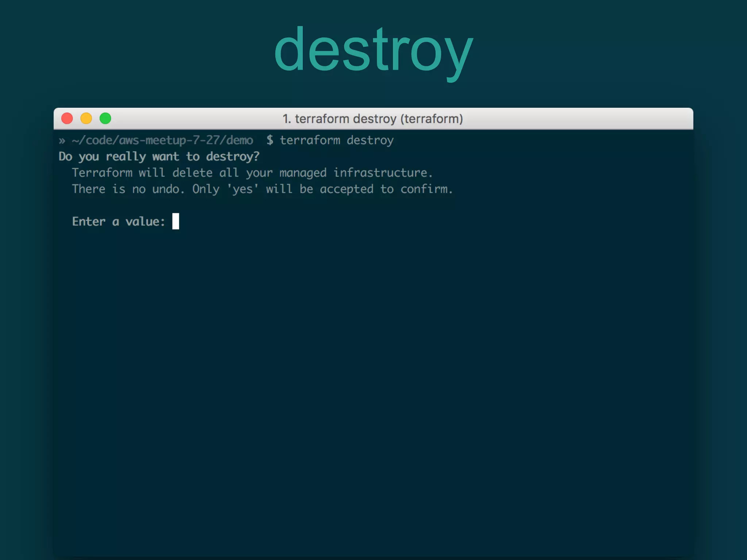The height and width of the screenshot is (560, 747).
Task: Click 'Terraform will delete all your managed infrastructure.'
Action: (252, 173)
